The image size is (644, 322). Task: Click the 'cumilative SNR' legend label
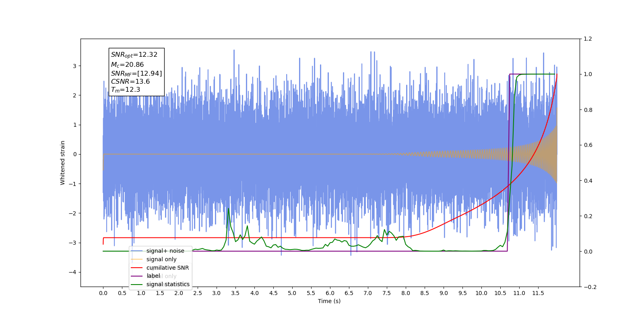click(167, 268)
